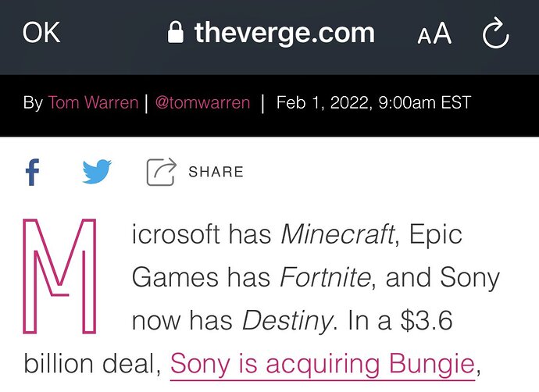The image size is (539, 392).
Task: Click the $3.6 amount in article
Action: (x=427, y=320)
